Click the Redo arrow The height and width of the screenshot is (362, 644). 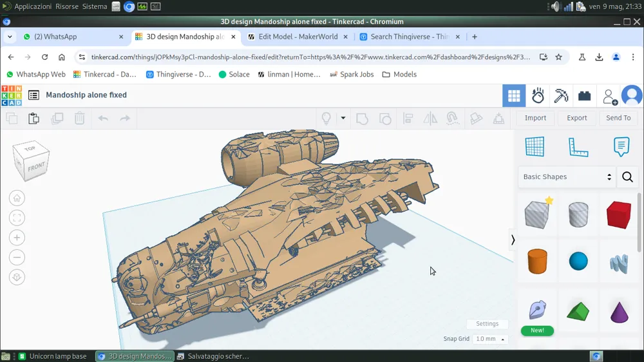pyautogui.click(x=125, y=119)
